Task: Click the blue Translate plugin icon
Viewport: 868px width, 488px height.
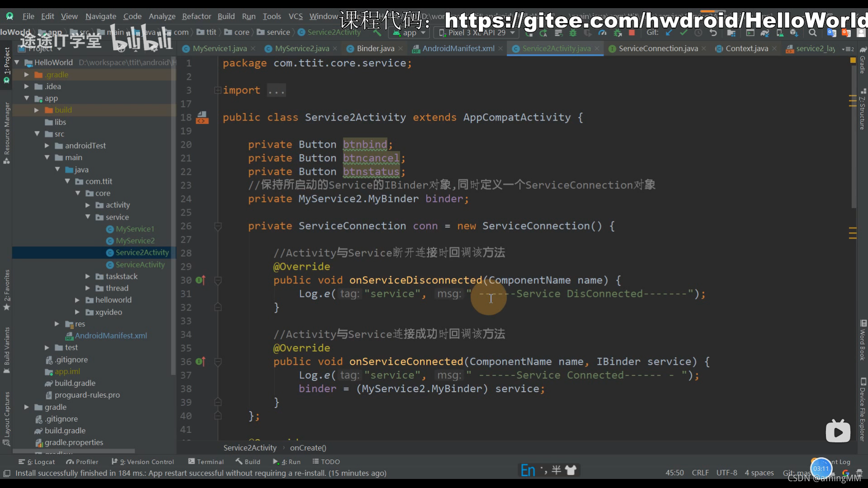Action: point(831,33)
